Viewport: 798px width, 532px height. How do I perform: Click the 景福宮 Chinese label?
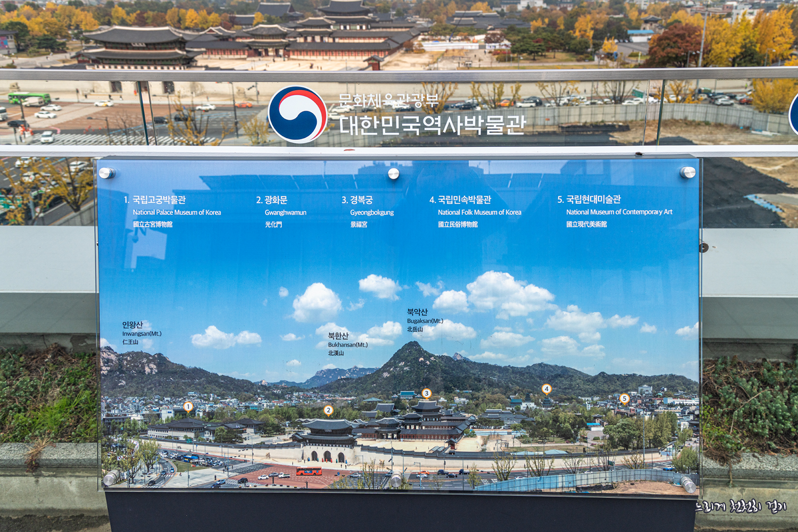359,225
